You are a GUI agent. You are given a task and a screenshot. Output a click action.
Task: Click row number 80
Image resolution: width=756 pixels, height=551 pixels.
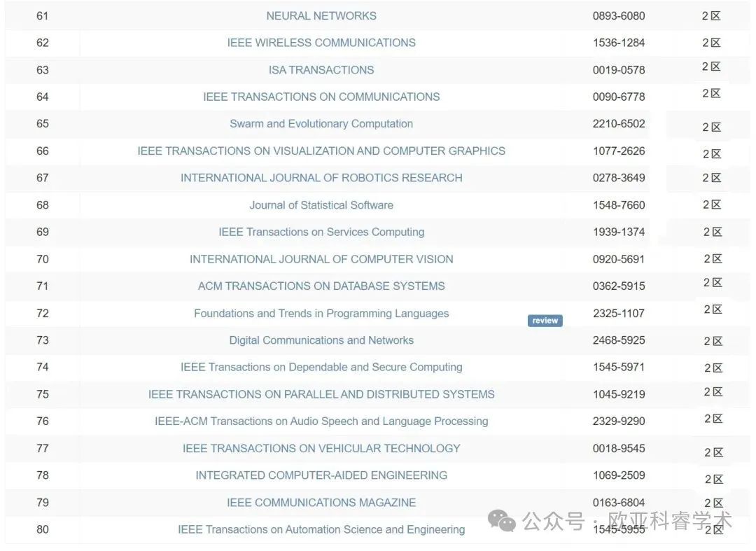pos(43,529)
